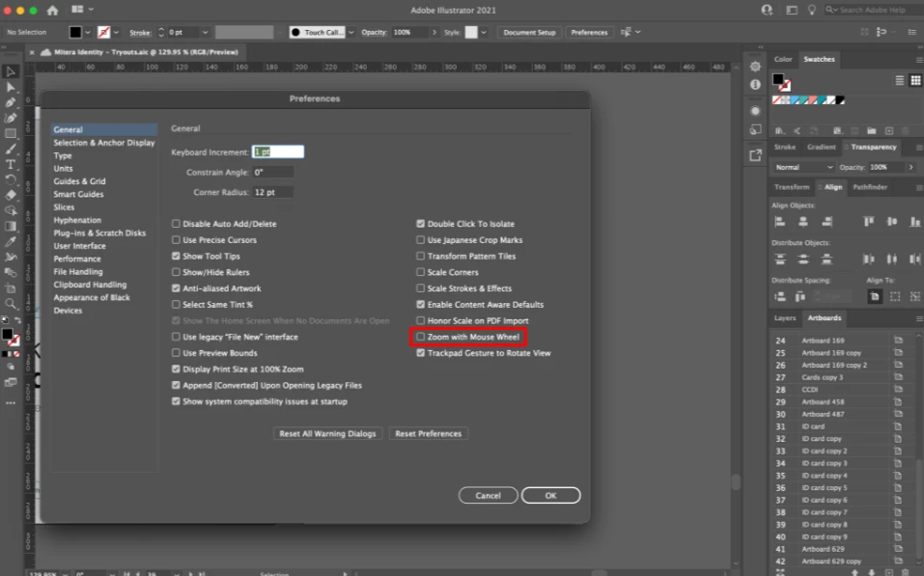The image size is (924, 576).
Task: Create new color group folder icon
Action: pos(871,131)
